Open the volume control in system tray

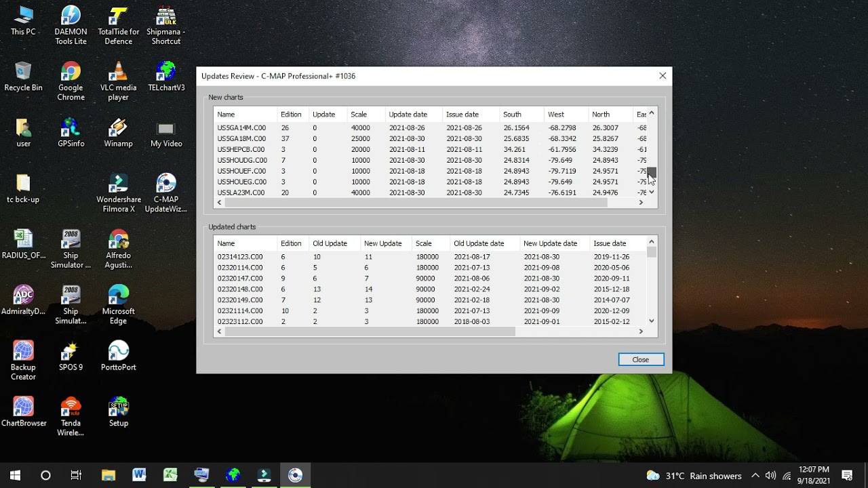(770, 476)
